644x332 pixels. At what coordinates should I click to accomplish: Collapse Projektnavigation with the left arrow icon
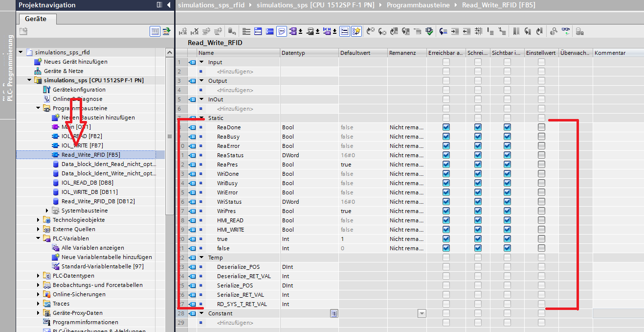[169, 5]
